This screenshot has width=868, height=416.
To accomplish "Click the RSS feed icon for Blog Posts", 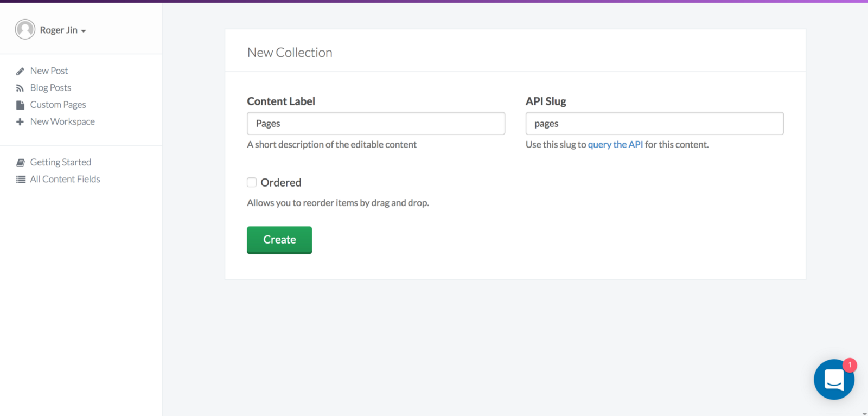I will tap(20, 88).
